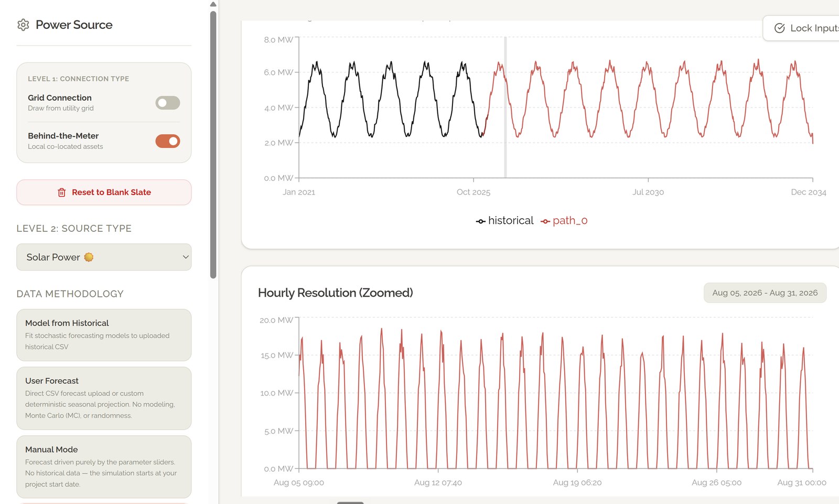Image resolution: width=839 pixels, height=504 pixels.
Task: Click the trash icon in Reset button
Action: (61, 192)
